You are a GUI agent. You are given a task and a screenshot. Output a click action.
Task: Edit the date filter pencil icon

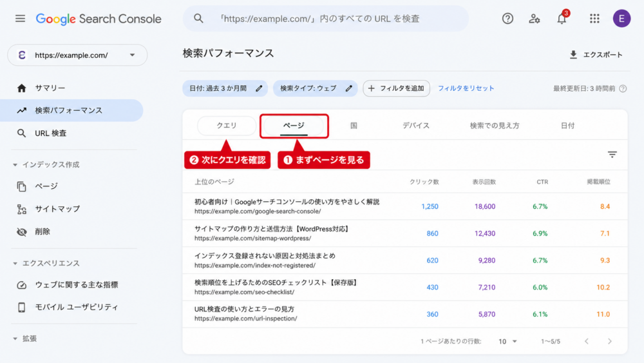[259, 88]
